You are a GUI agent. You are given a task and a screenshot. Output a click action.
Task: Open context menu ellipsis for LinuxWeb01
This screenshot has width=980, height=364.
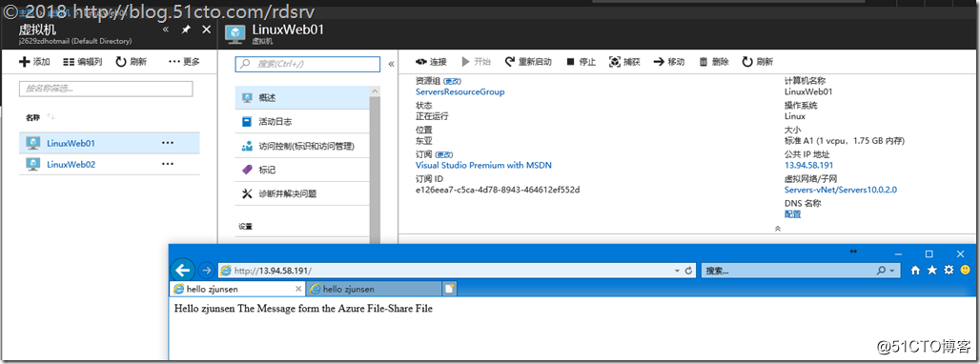point(168,143)
